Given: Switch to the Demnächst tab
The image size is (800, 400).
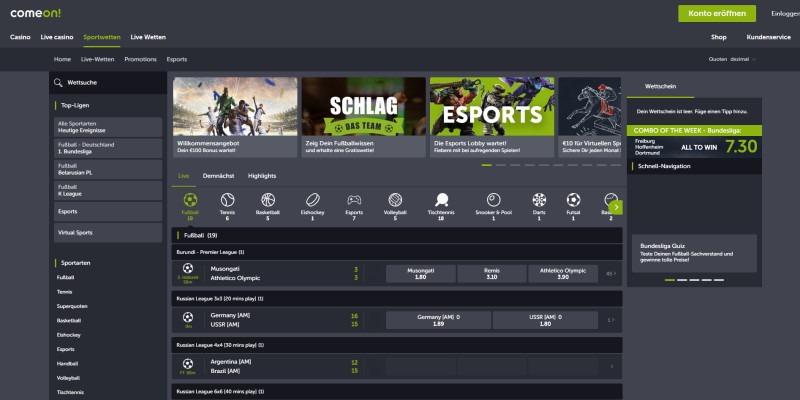Looking at the screenshot, I should pyautogui.click(x=218, y=176).
